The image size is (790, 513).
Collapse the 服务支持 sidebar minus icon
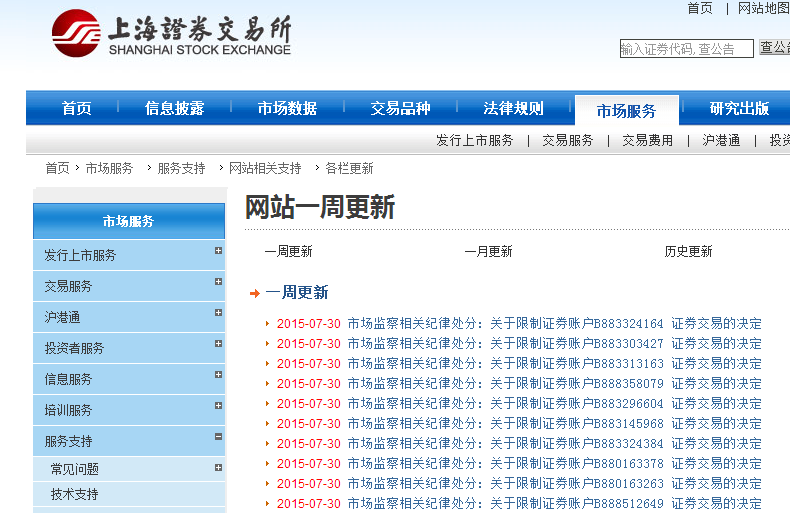pyautogui.click(x=218, y=437)
